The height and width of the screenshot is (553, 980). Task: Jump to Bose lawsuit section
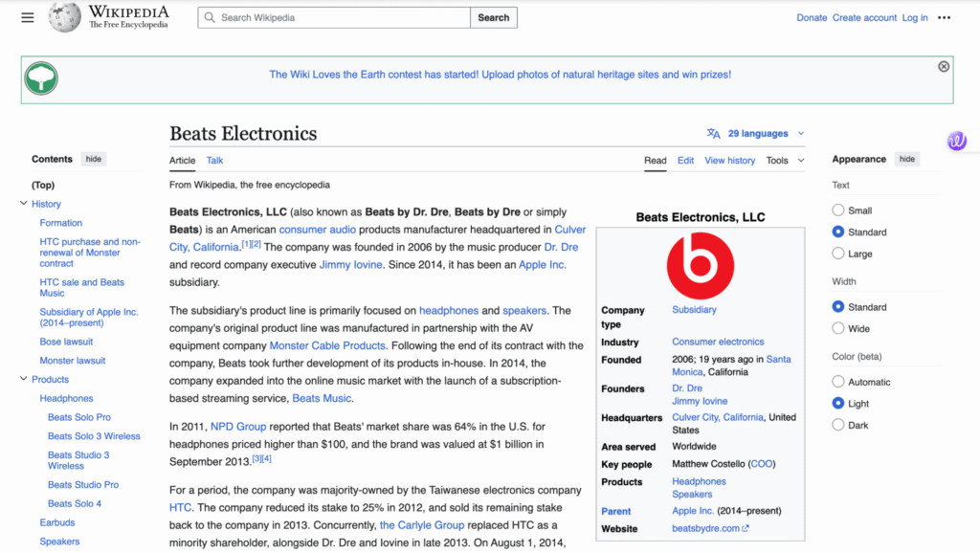[x=66, y=342]
